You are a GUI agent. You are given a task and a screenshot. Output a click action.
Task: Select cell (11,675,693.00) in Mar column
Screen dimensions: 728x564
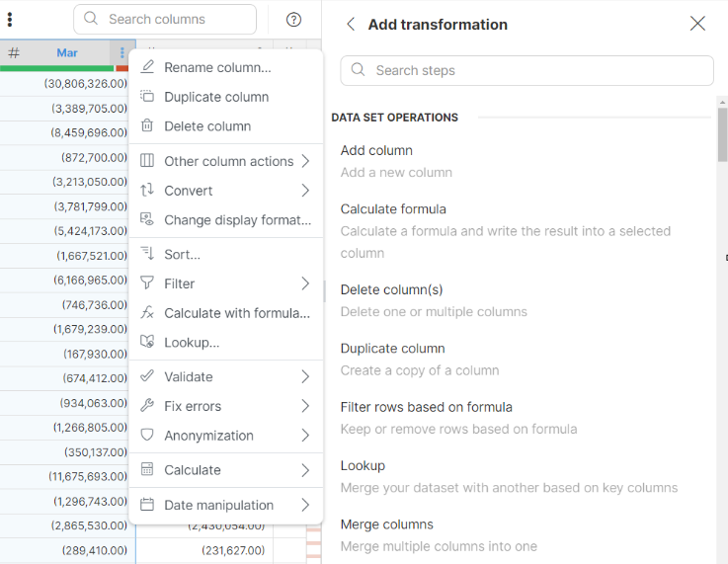[x=88, y=476]
